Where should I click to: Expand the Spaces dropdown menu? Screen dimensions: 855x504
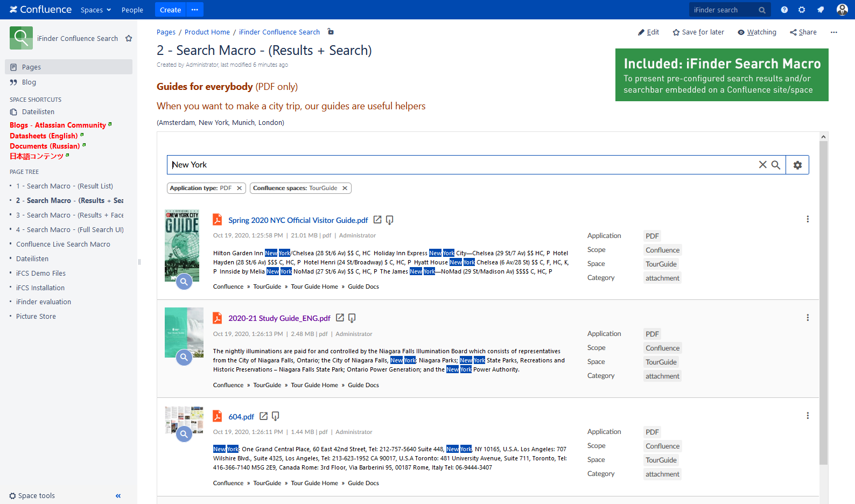pos(96,10)
